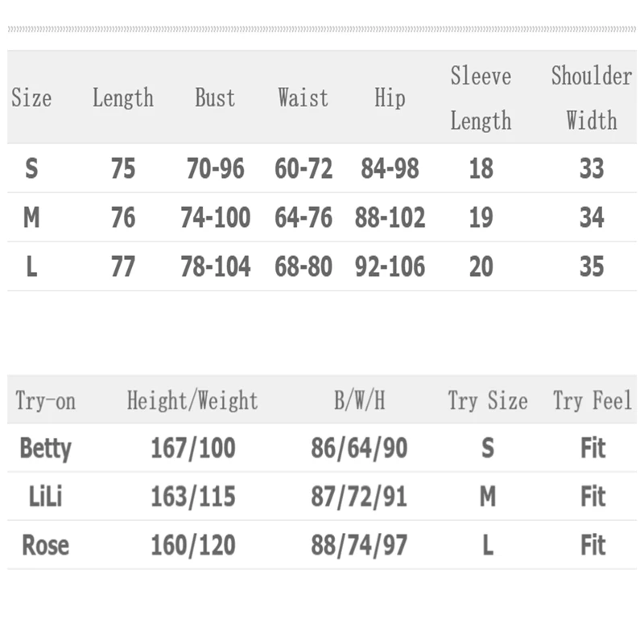
Task: Select the 70-96 bust value for size S
Action: pos(215,168)
